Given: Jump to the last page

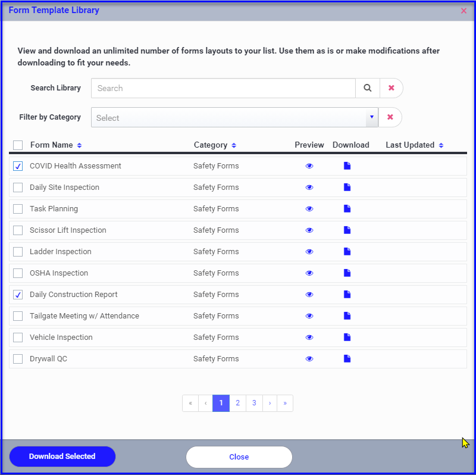Looking at the screenshot, I should [x=285, y=403].
